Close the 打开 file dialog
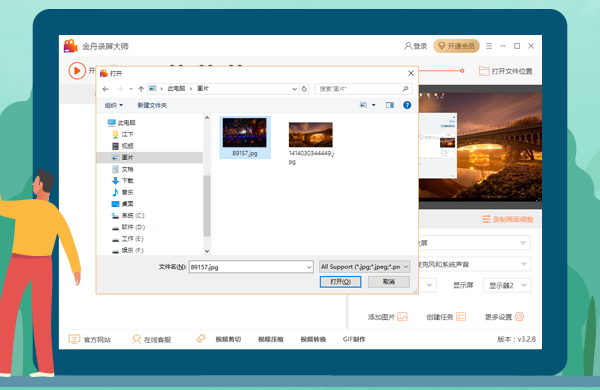The height and width of the screenshot is (390, 600). coord(411,73)
